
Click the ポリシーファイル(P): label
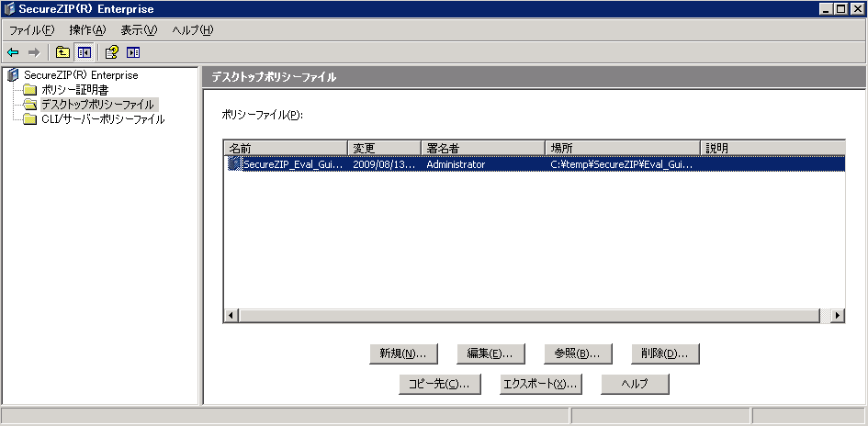(263, 115)
